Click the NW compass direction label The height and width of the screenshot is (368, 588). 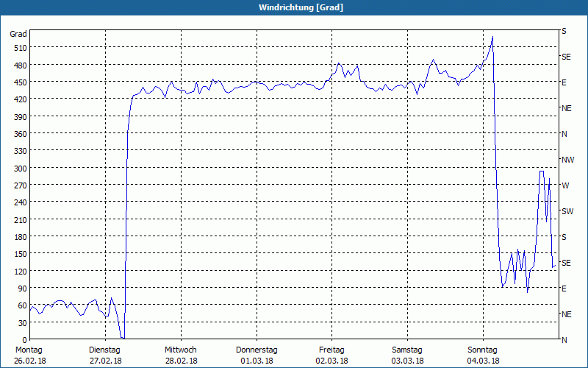coord(567,160)
